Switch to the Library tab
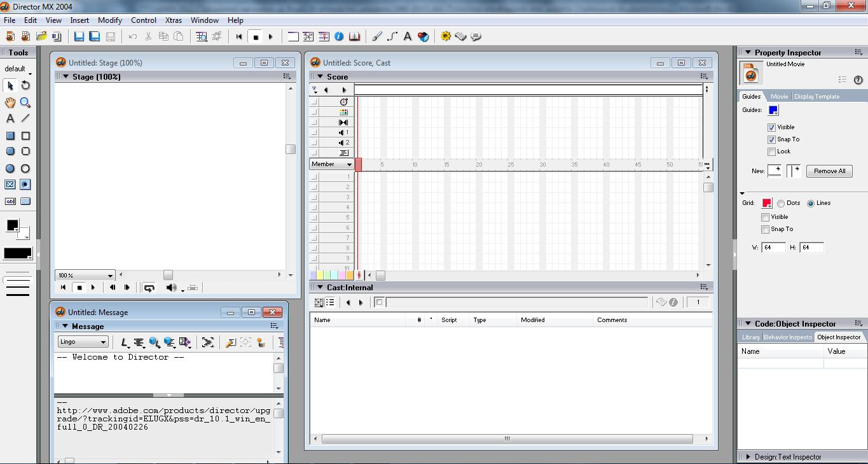This screenshot has height=464, width=868. click(x=750, y=337)
